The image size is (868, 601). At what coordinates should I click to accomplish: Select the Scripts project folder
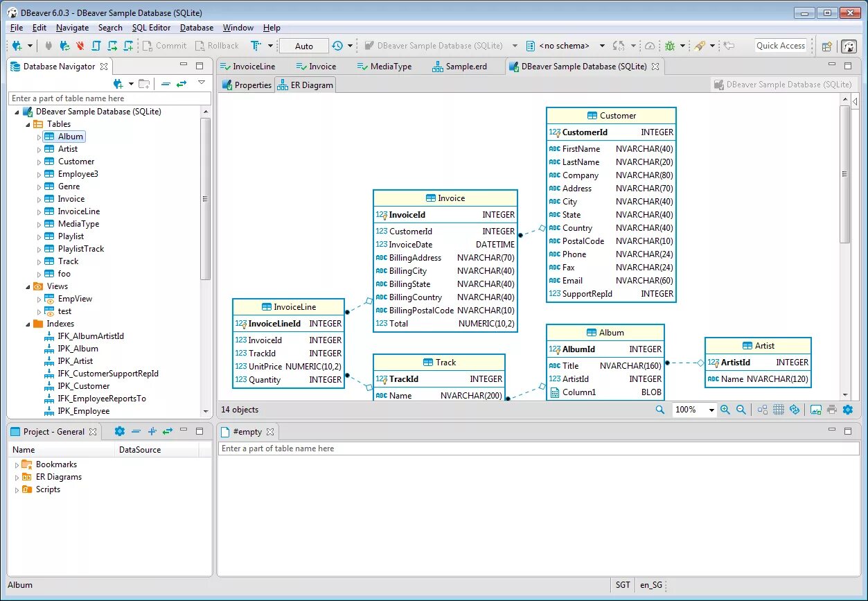click(x=48, y=489)
